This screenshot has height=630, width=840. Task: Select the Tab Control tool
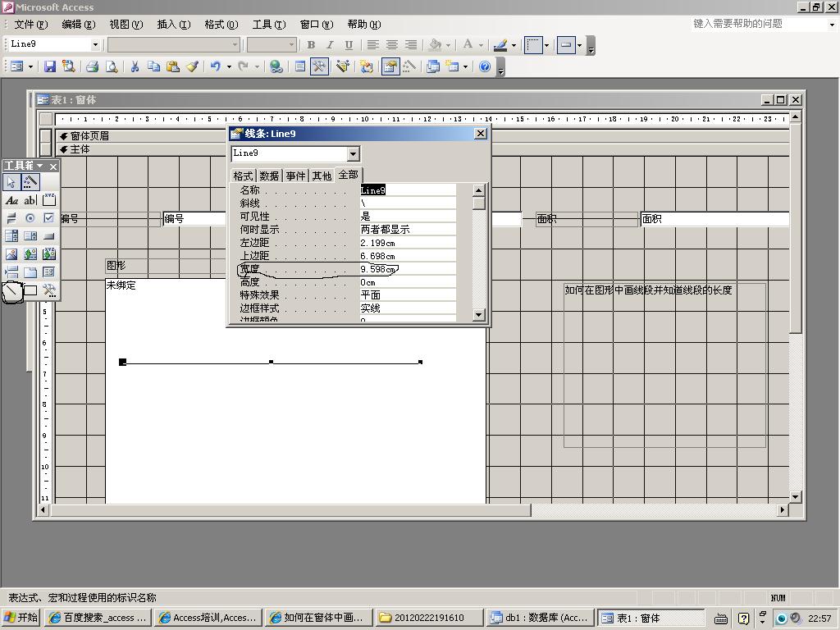[x=30, y=272]
